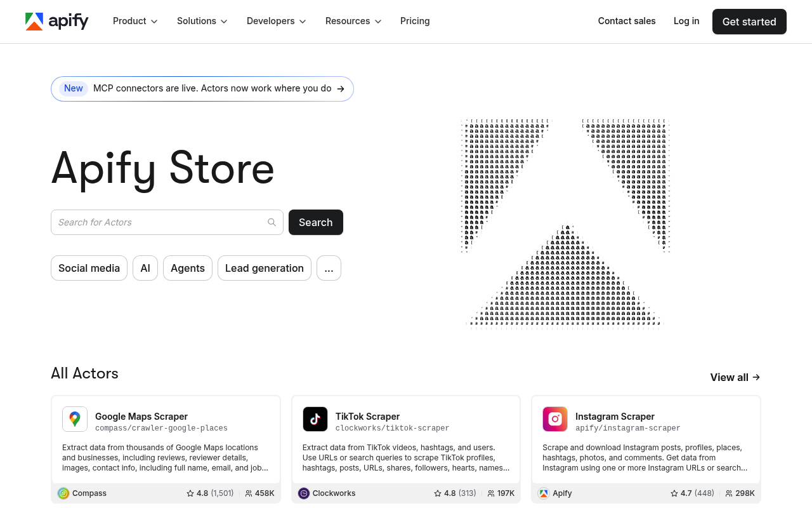
Task: Open the Resources menu
Action: pos(353,21)
